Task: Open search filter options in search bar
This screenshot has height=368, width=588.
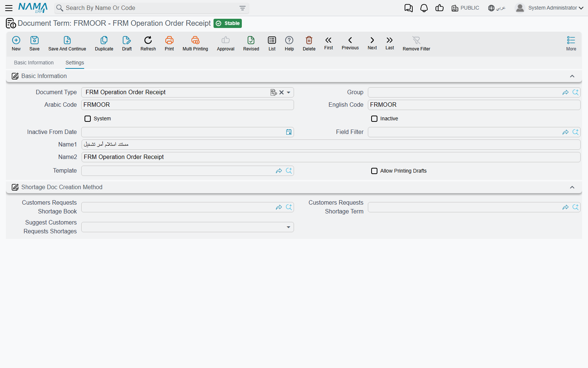Action: point(243,8)
